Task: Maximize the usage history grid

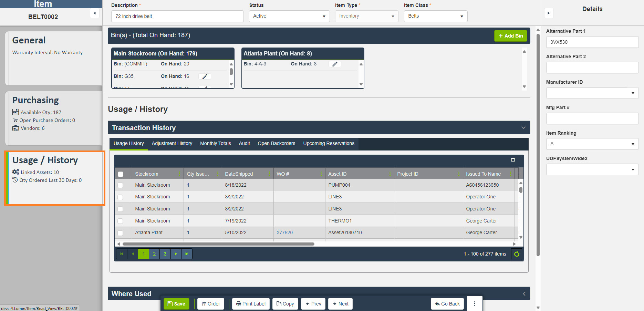Action: 513,160
